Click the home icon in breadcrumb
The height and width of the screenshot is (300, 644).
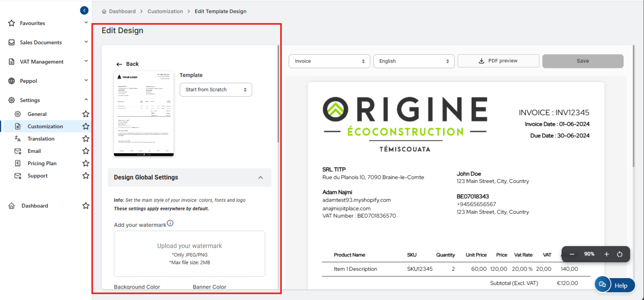point(104,11)
